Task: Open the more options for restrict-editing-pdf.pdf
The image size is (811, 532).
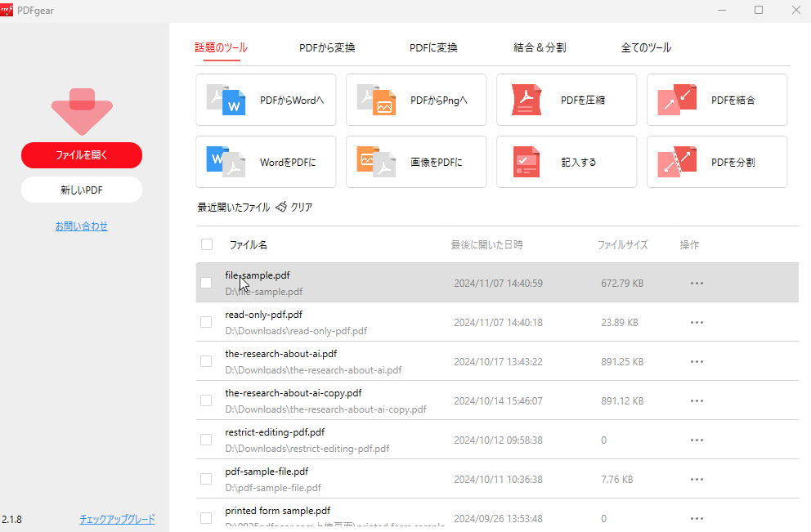Action: (697, 440)
